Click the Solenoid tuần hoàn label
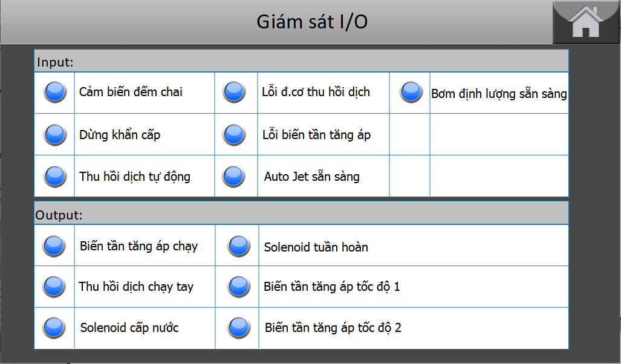This screenshot has width=621, height=364. pyautogui.click(x=316, y=247)
